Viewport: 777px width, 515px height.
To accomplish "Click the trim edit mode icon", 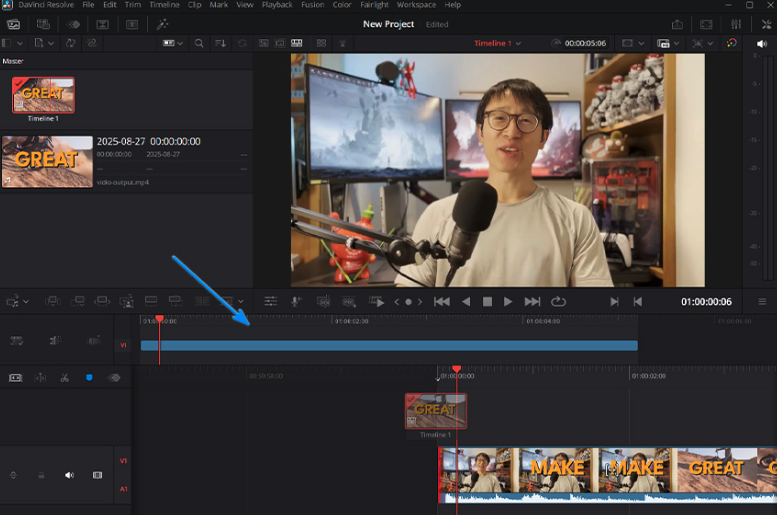I will pos(40,378).
